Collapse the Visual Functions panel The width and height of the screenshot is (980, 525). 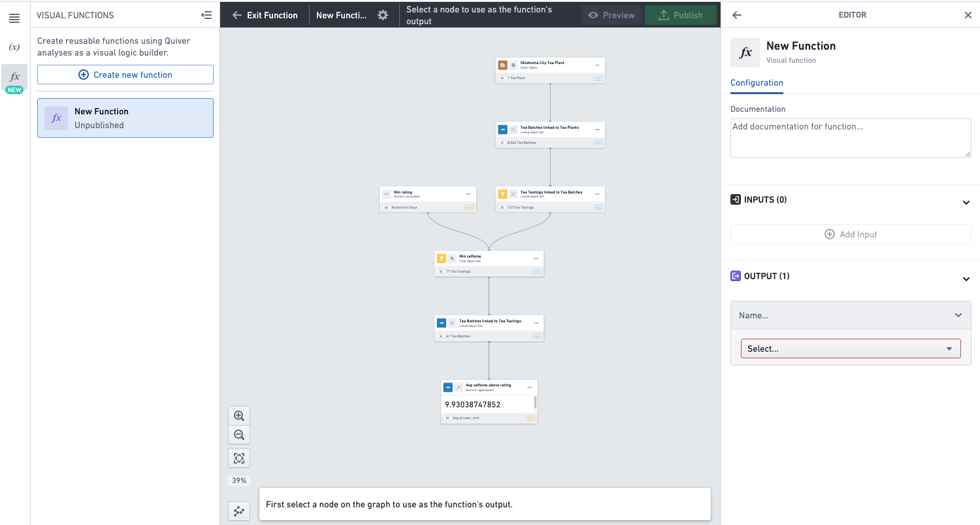(x=206, y=15)
